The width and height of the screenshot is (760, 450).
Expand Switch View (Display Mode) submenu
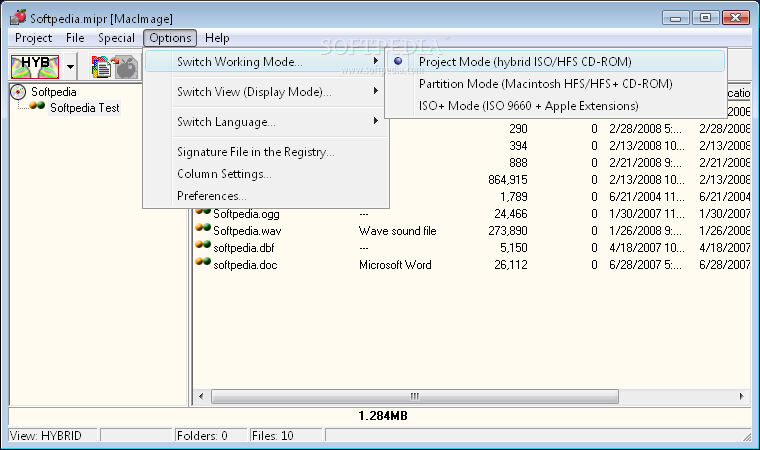coord(267,92)
